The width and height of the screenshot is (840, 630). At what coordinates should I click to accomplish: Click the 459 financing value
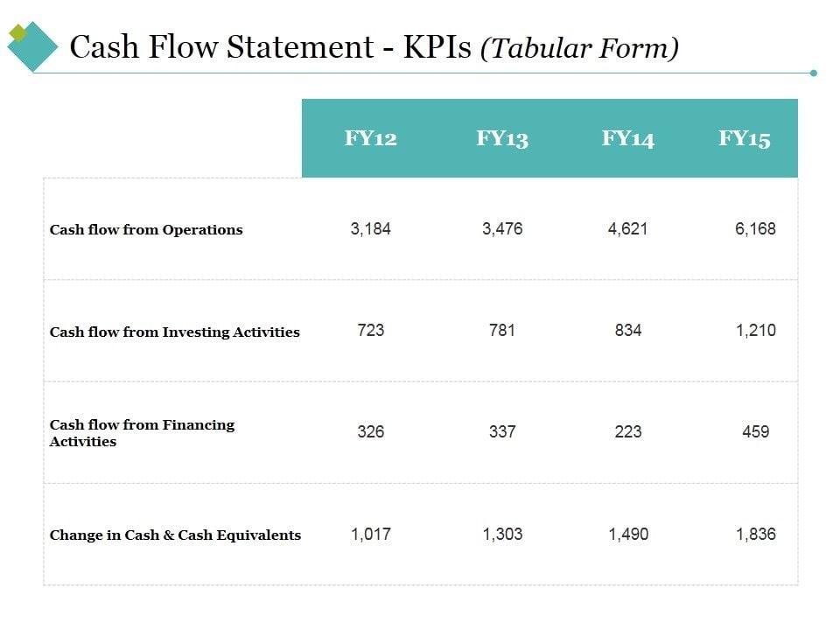point(755,432)
